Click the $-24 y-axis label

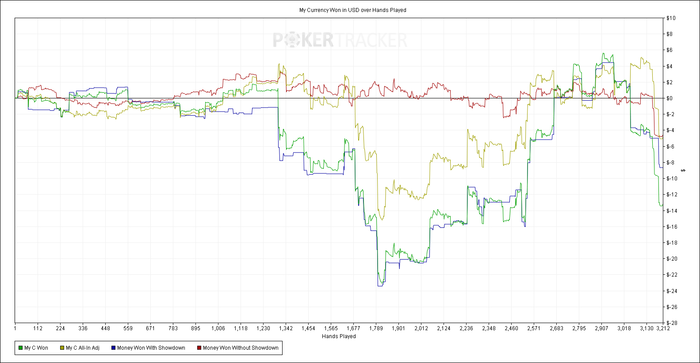click(x=672, y=291)
